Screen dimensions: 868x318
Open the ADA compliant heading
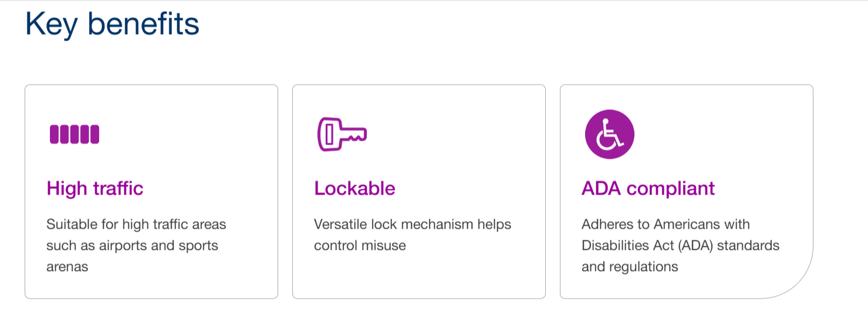point(648,188)
